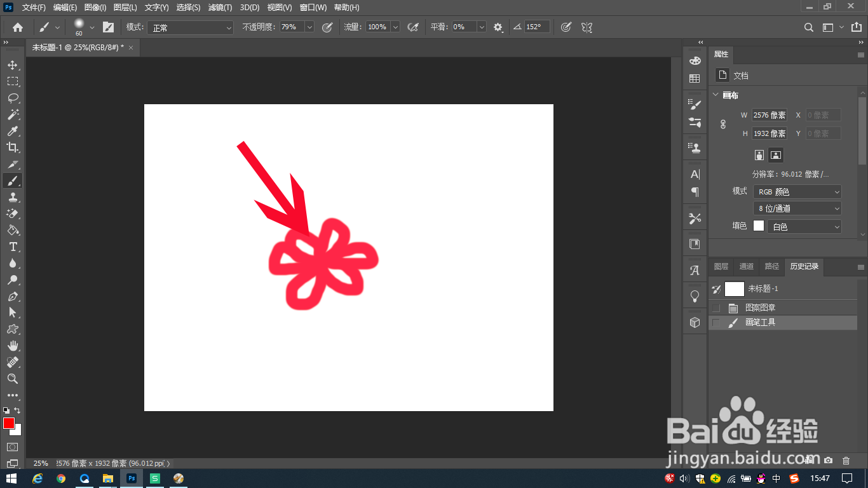Open the blend mode 正常 dropdown

(x=191, y=27)
